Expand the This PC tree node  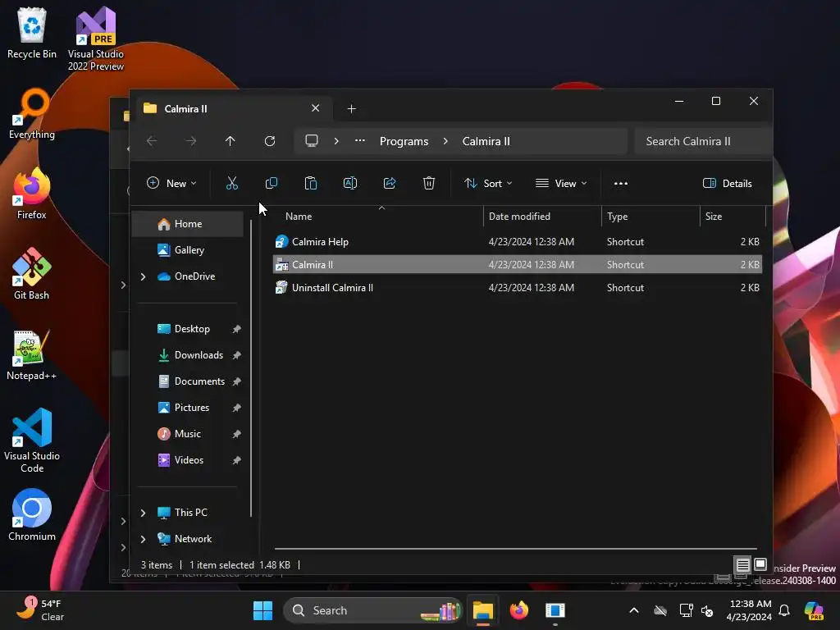point(143,513)
